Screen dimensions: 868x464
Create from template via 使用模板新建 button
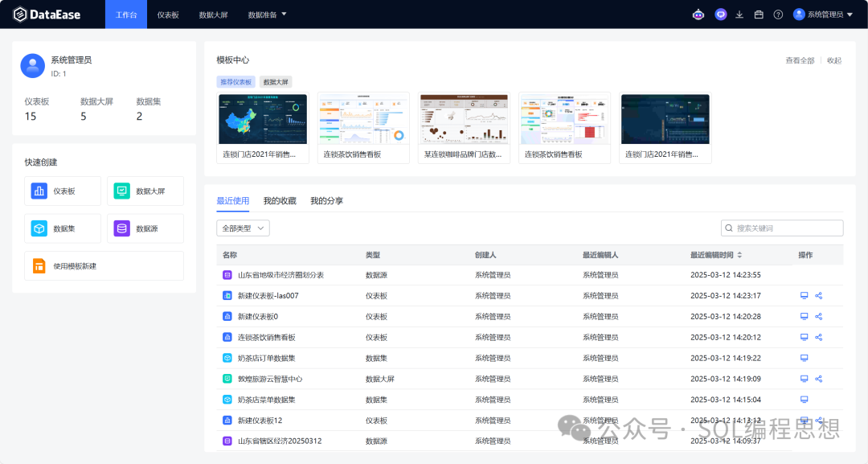(x=104, y=266)
